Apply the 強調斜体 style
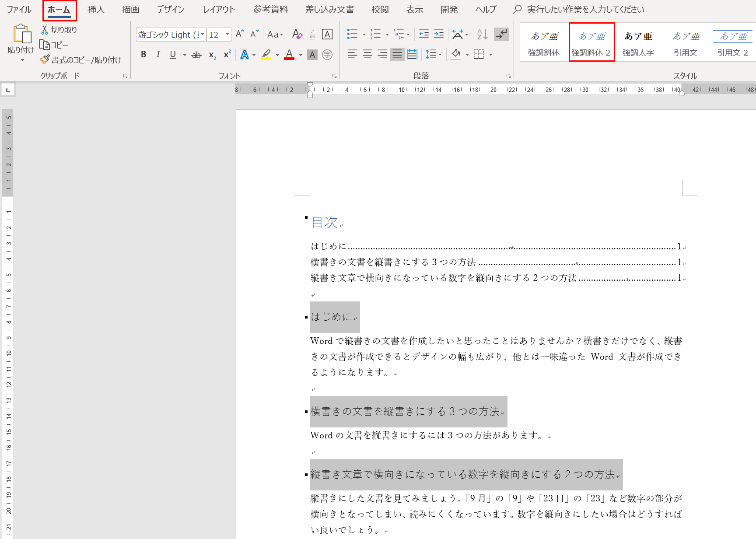 pyautogui.click(x=544, y=43)
